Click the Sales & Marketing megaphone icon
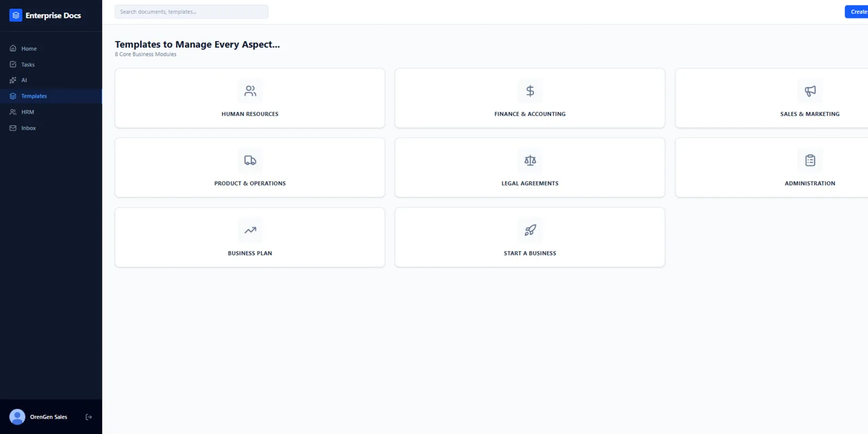This screenshot has height=434, width=868. coord(810,91)
